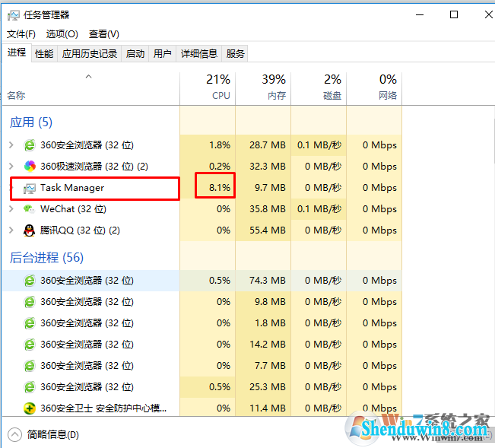Expand the 腾讯QQ (2) group
Screen dimensions: 495x448
click(11, 230)
